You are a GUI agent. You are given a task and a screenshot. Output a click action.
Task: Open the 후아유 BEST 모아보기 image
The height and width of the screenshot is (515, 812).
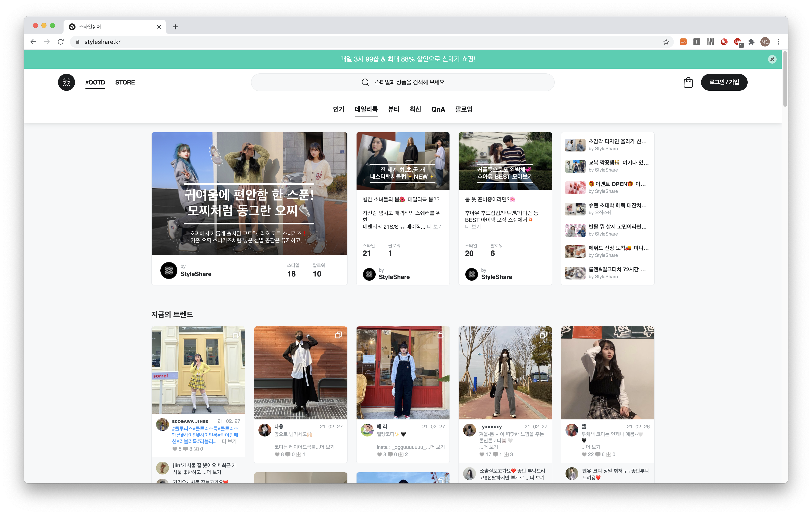pos(505,161)
